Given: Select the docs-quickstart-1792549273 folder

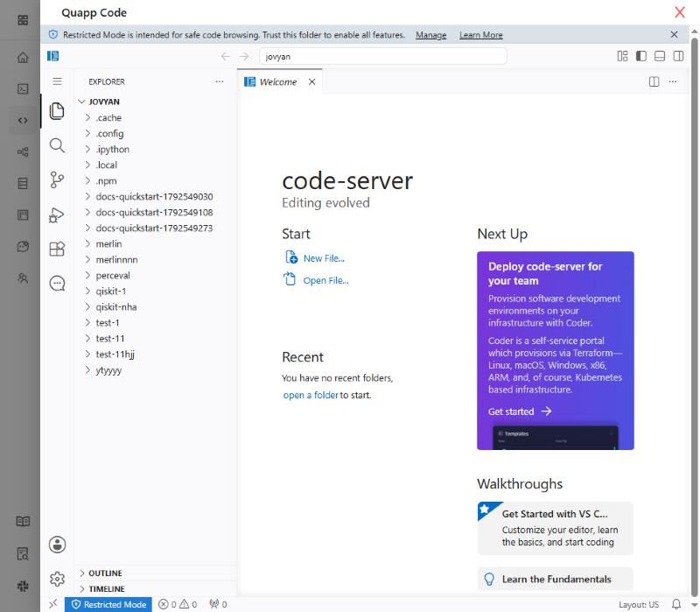Looking at the screenshot, I should (156, 228).
